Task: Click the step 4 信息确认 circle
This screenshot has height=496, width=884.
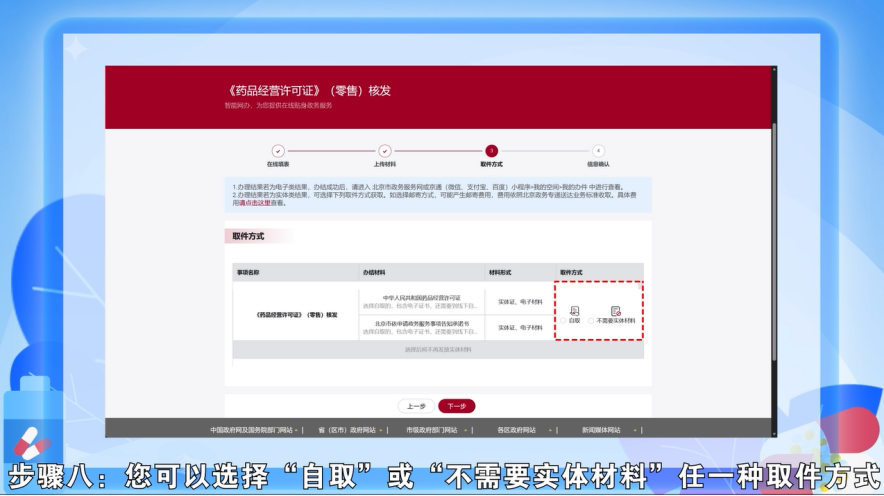Action: pos(598,151)
